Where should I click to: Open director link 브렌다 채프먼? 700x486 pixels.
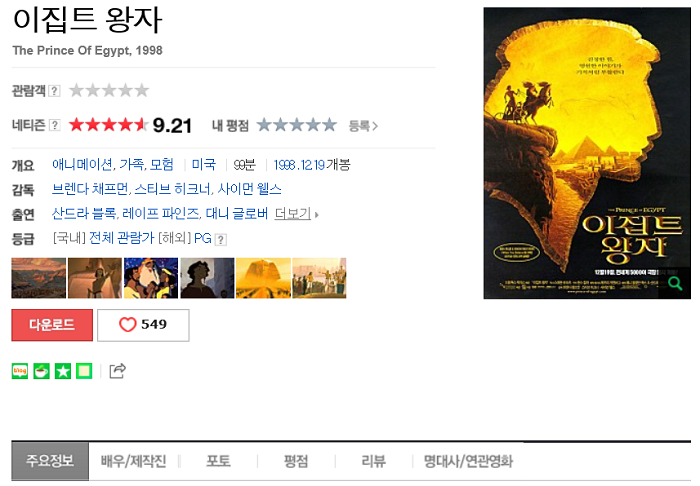coord(90,189)
